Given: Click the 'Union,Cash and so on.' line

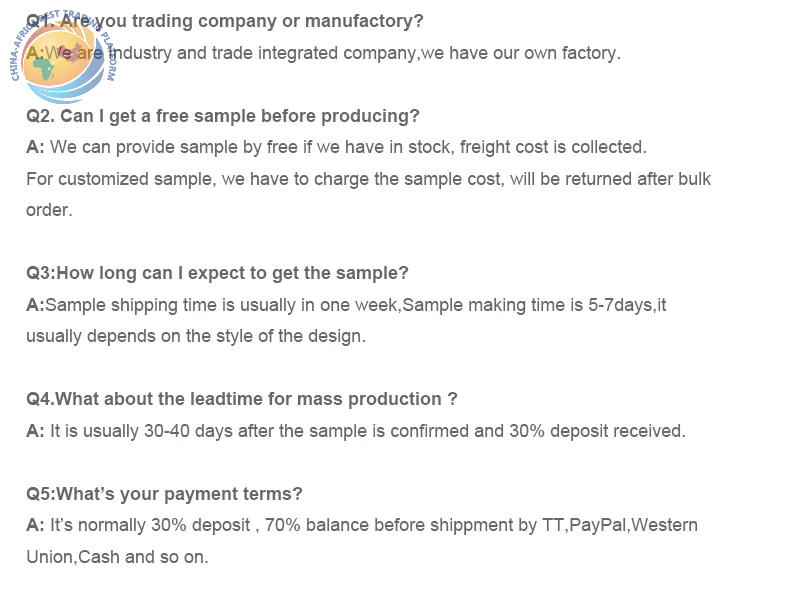Looking at the screenshot, I should click(x=118, y=557).
